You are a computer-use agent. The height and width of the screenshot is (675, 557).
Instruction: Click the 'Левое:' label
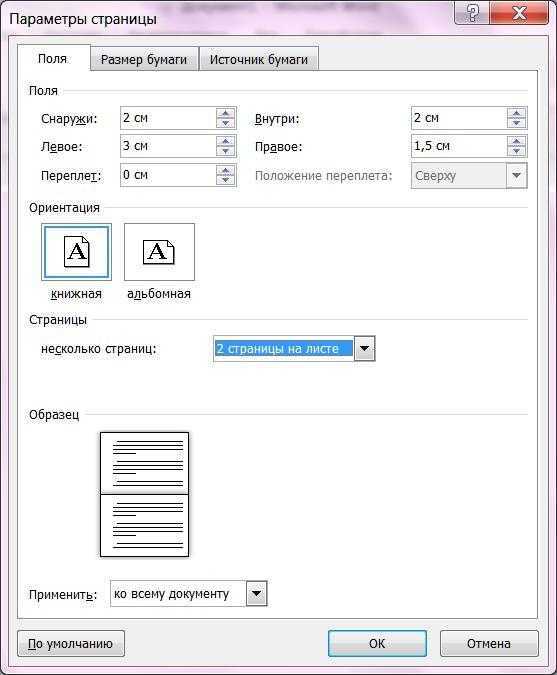[61, 146]
